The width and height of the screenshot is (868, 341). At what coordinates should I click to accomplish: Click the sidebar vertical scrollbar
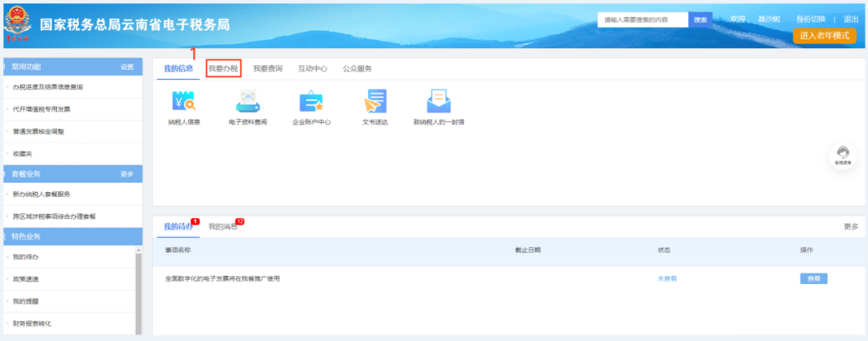138,294
